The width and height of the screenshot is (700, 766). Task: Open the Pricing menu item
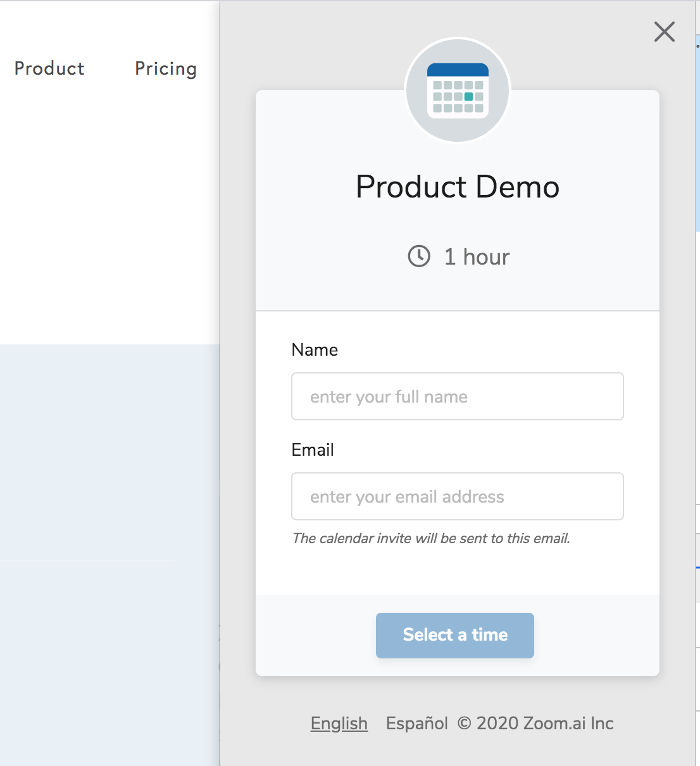click(x=166, y=68)
